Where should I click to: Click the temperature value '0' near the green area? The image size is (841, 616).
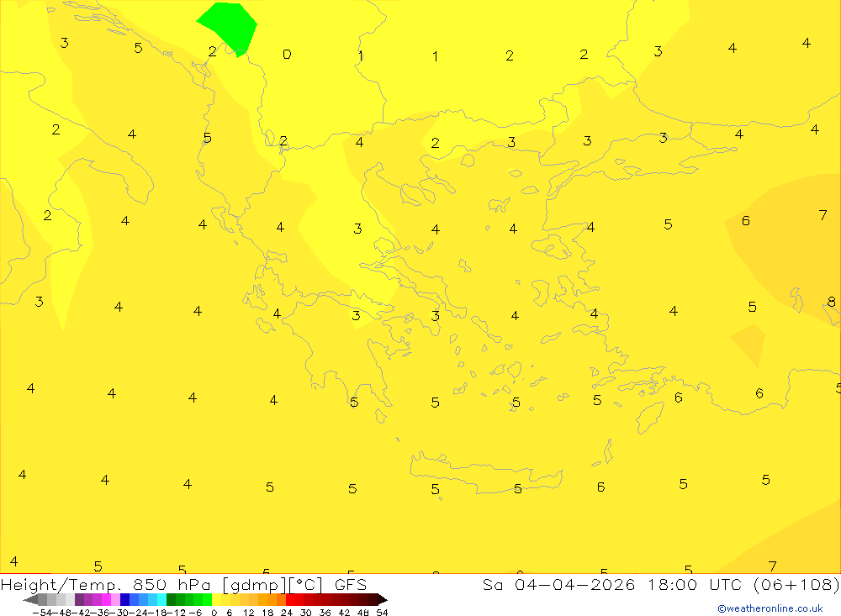pos(287,54)
